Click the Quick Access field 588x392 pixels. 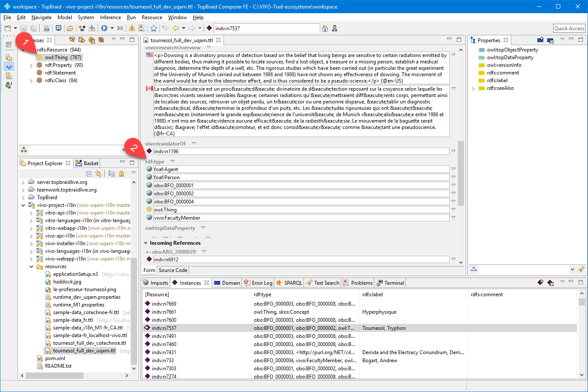pyautogui.click(x=569, y=28)
